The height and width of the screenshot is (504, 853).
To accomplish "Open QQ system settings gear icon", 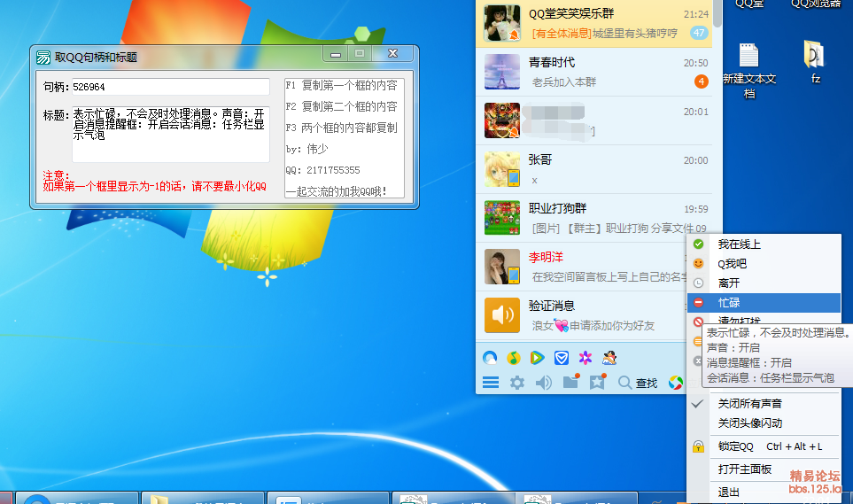I will pyautogui.click(x=516, y=383).
